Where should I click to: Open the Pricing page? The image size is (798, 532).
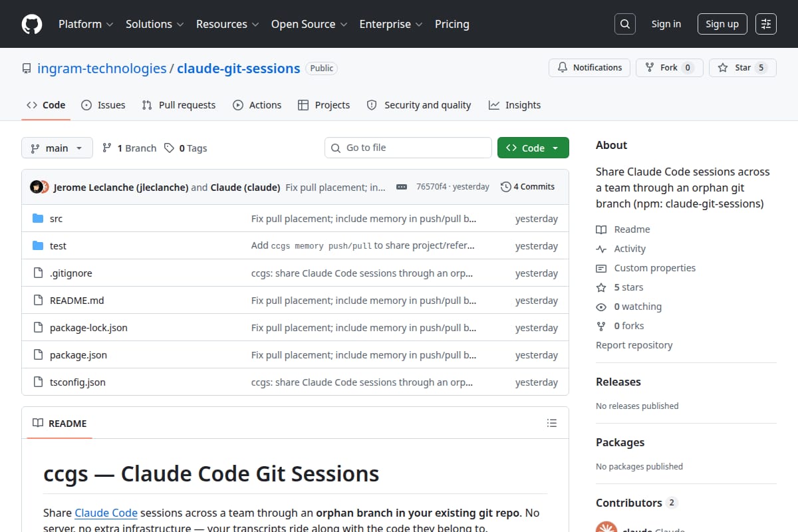pyautogui.click(x=452, y=24)
